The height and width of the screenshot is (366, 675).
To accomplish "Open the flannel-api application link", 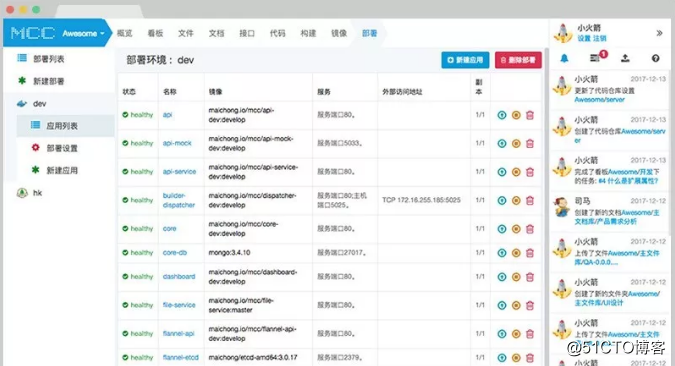I will tap(179, 333).
